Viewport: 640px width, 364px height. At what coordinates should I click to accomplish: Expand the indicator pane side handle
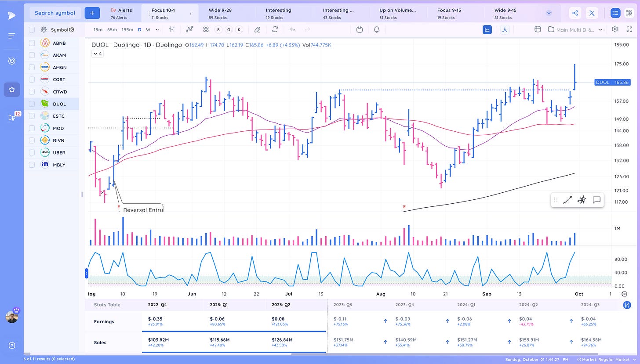click(87, 274)
